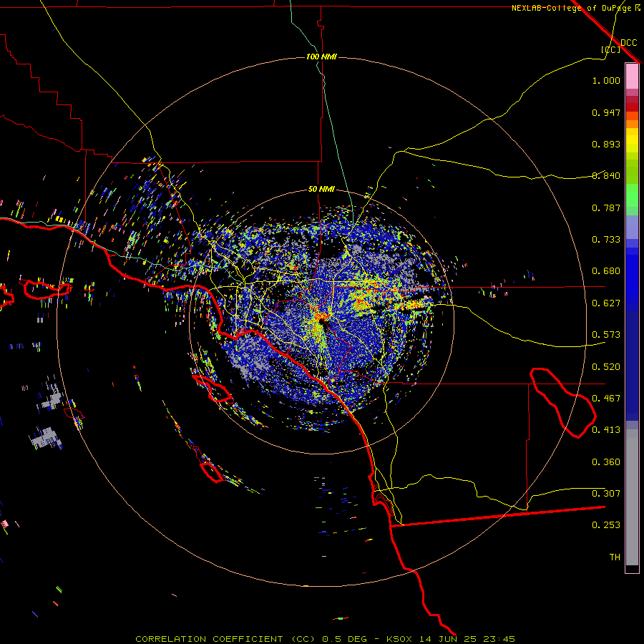The image size is (644, 644).
Task: Click the 0.947 scale value
Action: coord(606,112)
